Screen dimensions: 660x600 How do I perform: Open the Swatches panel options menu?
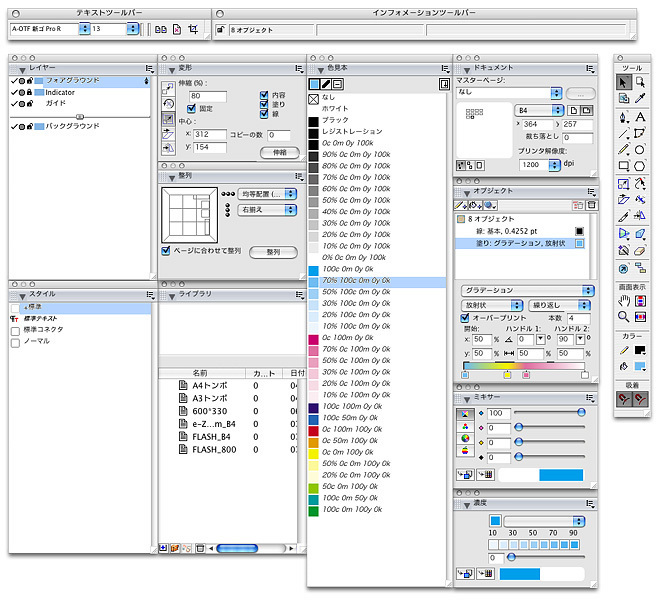point(445,68)
